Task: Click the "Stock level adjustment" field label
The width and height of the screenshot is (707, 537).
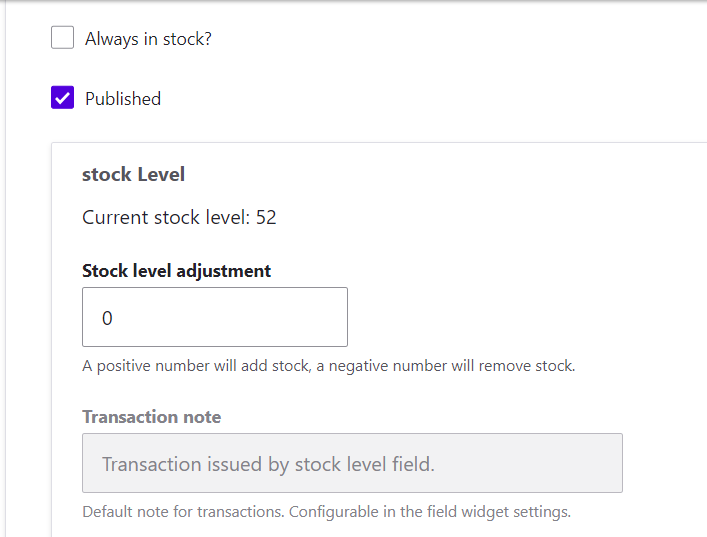Action: 176,270
